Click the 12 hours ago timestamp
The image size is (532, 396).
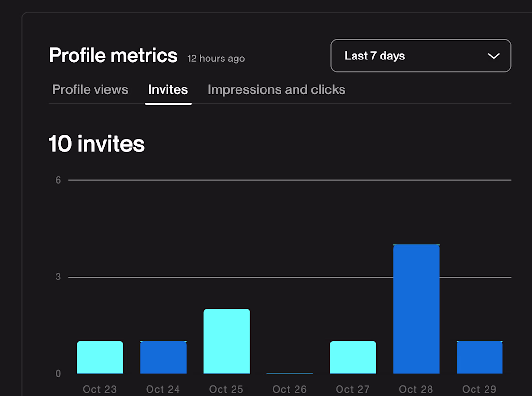(x=216, y=59)
